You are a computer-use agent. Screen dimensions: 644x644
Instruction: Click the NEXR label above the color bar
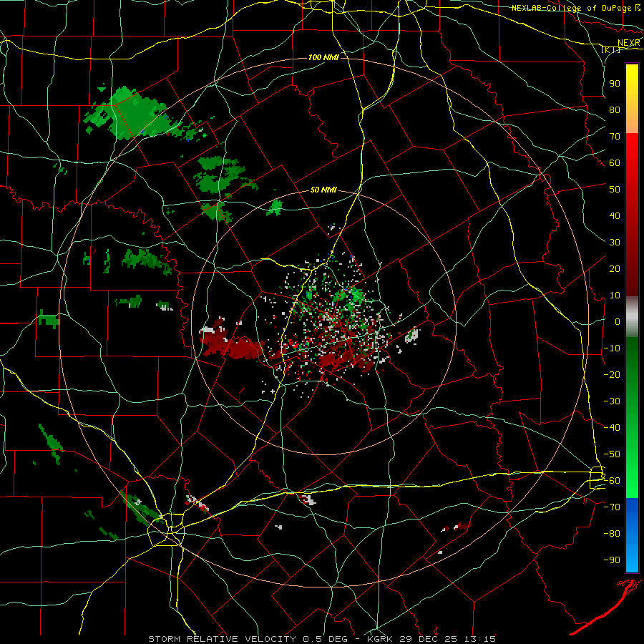click(628, 43)
